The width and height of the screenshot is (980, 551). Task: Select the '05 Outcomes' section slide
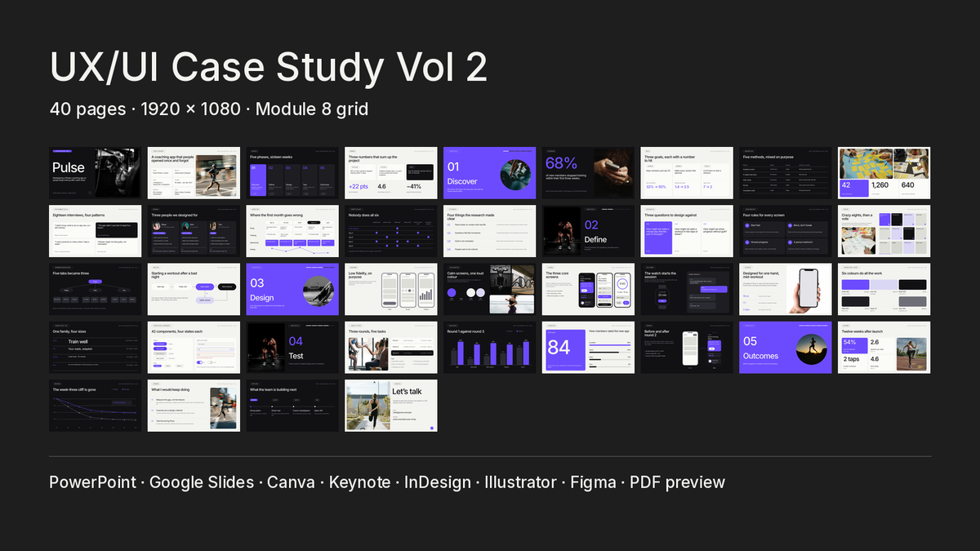(786, 347)
